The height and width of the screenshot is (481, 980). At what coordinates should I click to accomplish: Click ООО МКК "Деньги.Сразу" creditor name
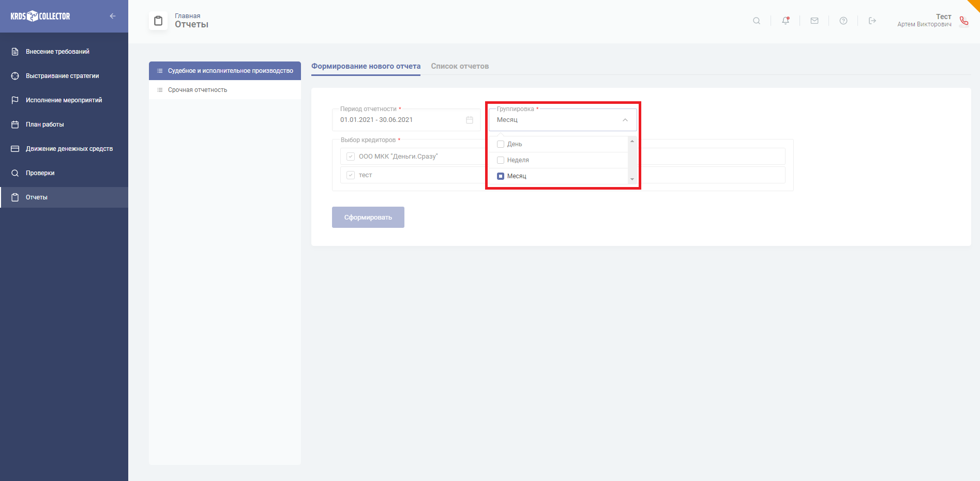click(398, 157)
